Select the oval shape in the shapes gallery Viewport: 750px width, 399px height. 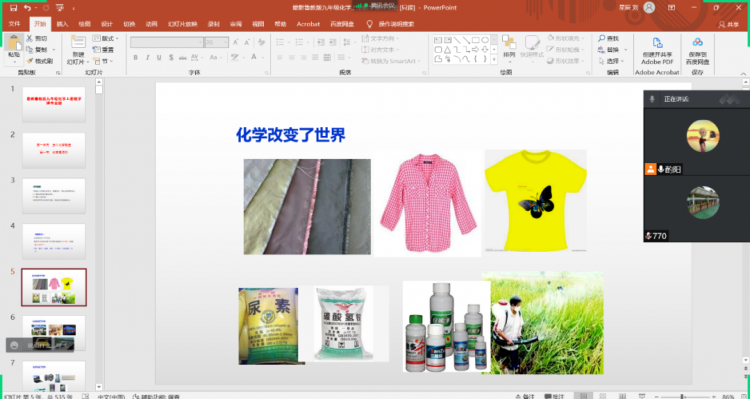(485, 40)
